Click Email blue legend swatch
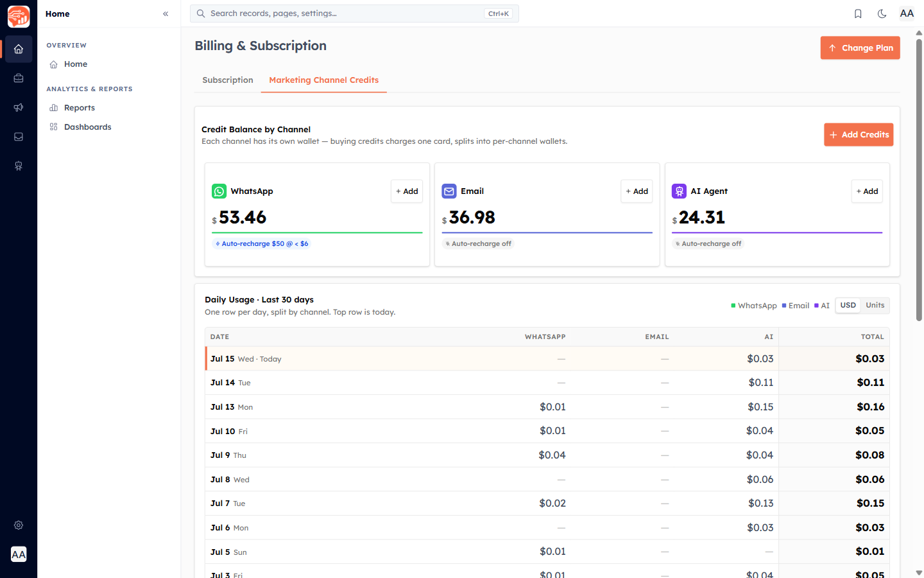This screenshot has height=578, width=924. 784,306
